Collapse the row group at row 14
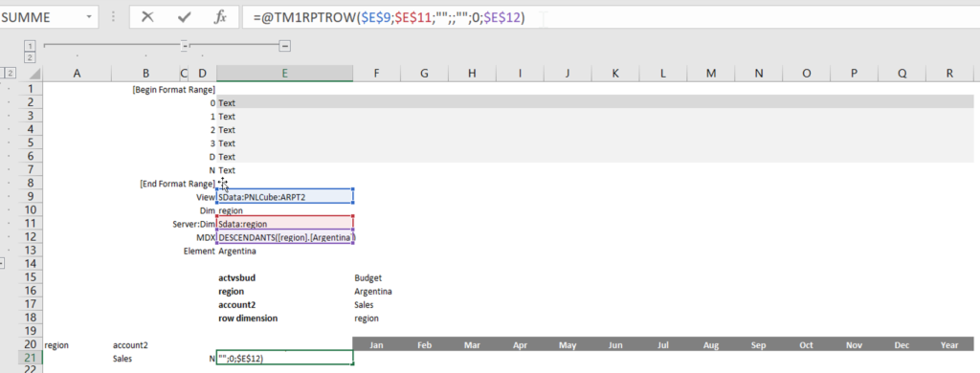980x373 pixels. coord(2,264)
